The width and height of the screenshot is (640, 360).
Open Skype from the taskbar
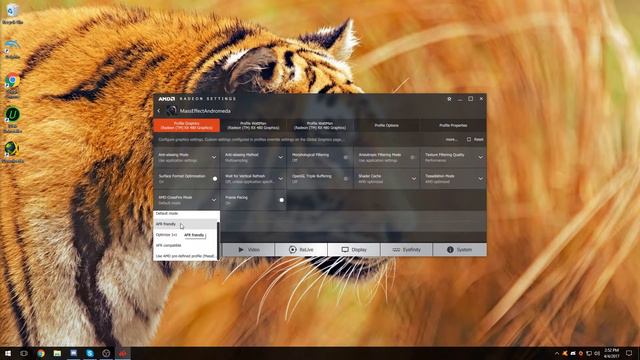pos(90,353)
